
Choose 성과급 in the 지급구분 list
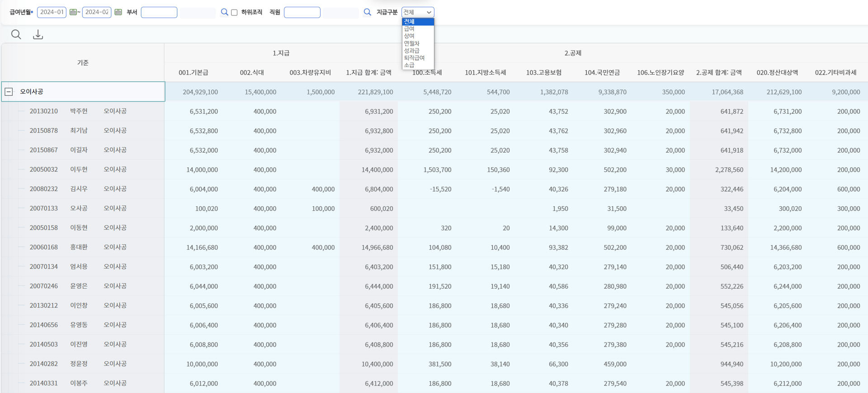(418, 51)
